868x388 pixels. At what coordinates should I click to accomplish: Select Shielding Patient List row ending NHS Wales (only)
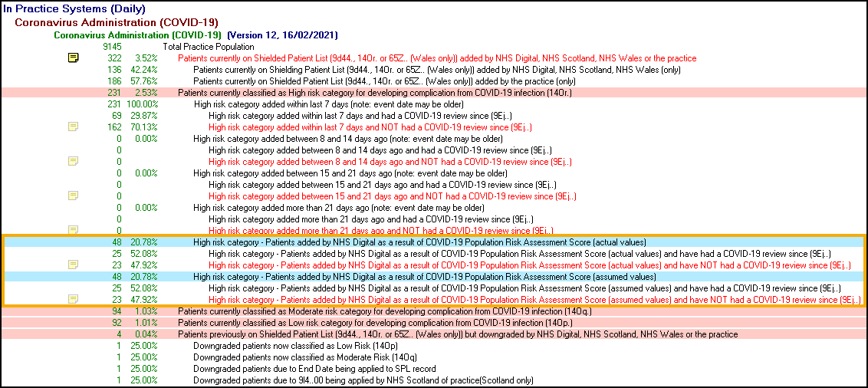[x=437, y=70]
